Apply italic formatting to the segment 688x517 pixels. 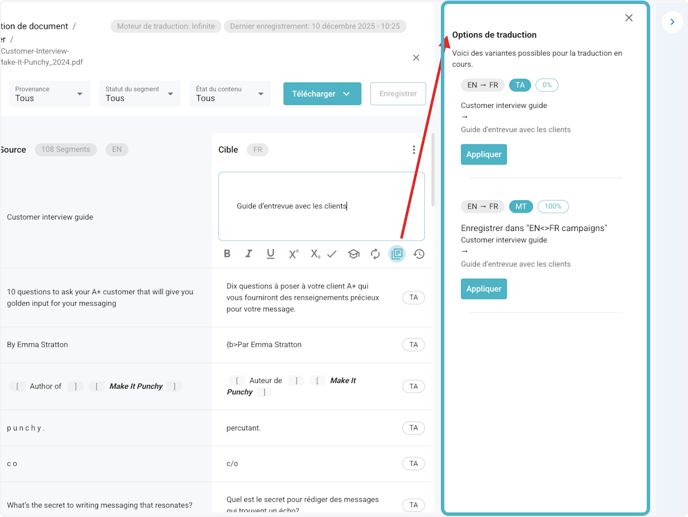point(249,254)
